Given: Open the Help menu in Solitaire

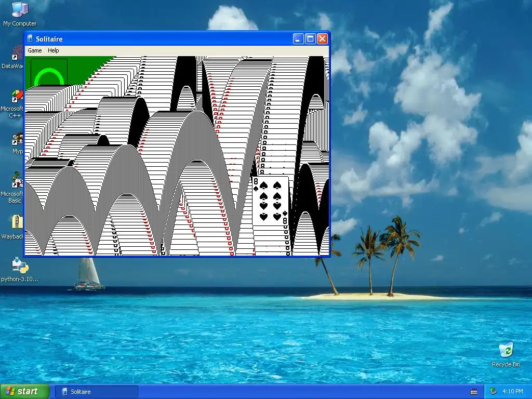Looking at the screenshot, I should (x=54, y=50).
